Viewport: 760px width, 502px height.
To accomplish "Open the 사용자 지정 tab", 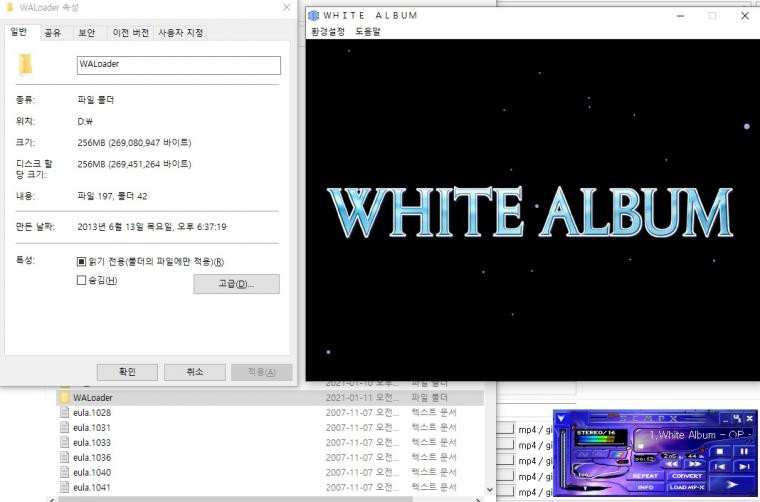I will click(180, 32).
